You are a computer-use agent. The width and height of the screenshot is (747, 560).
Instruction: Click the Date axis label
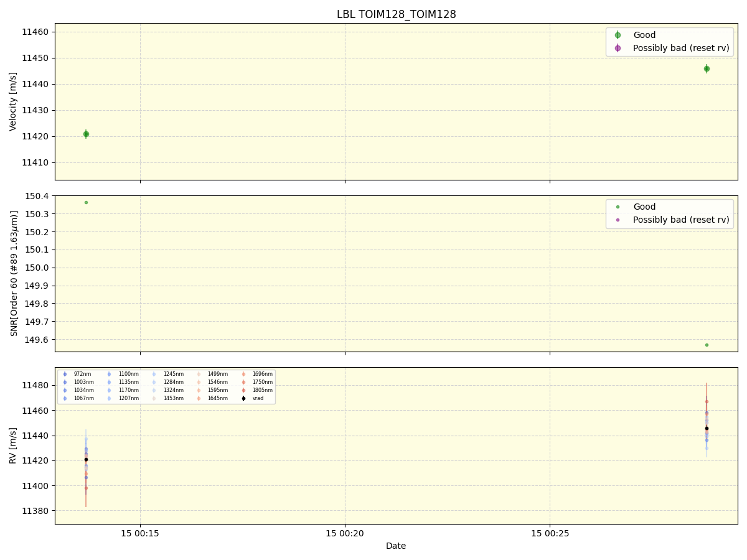coord(396,546)
